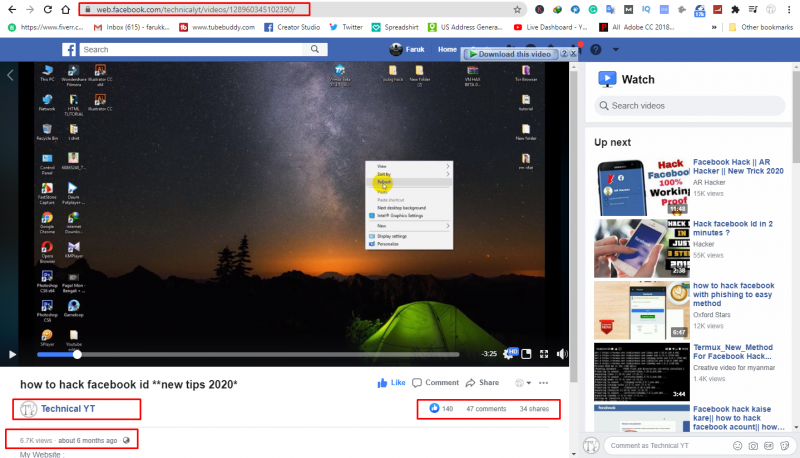800x458 pixels.
Task: Click the Facebook logo icon
Action: click(x=69, y=49)
